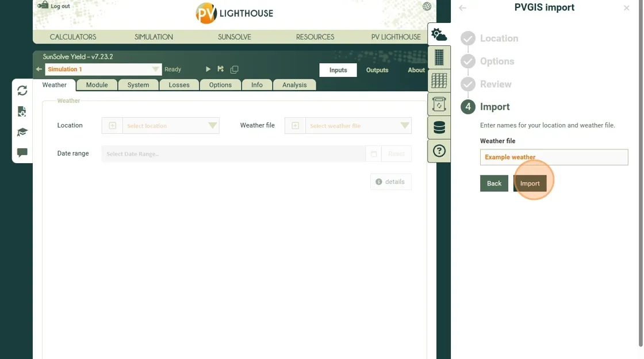Click the Import button
This screenshot has height=359, width=644.
(x=530, y=183)
